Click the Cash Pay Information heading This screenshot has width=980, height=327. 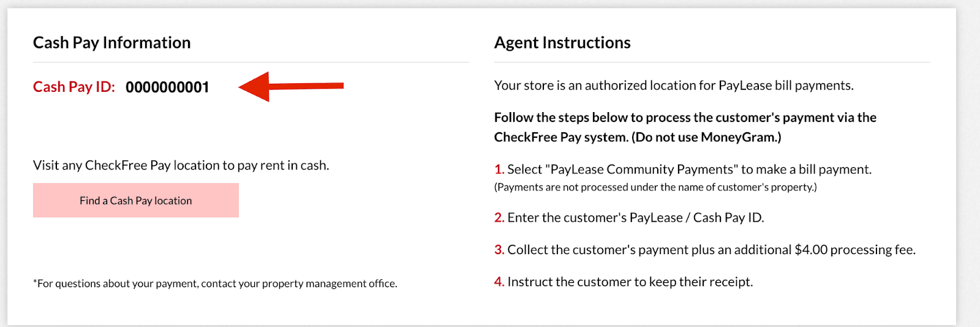(x=111, y=42)
